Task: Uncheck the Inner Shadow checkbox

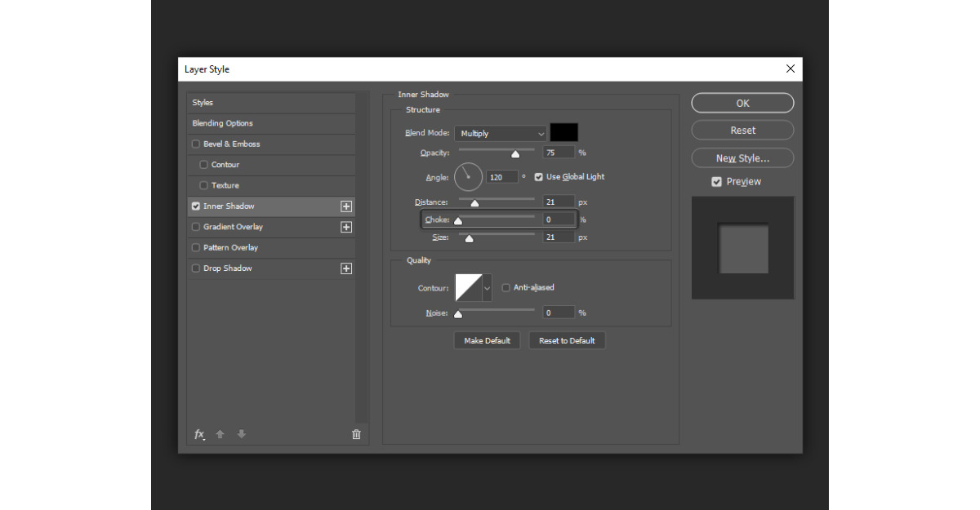Action: pyautogui.click(x=195, y=206)
